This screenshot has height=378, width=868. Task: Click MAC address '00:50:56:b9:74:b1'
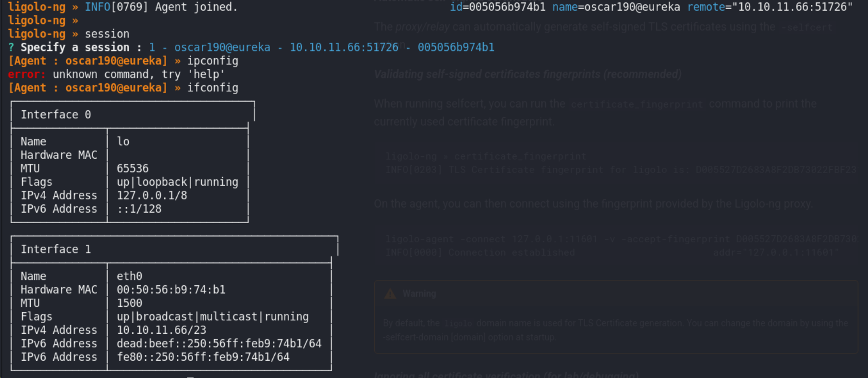tap(171, 290)
